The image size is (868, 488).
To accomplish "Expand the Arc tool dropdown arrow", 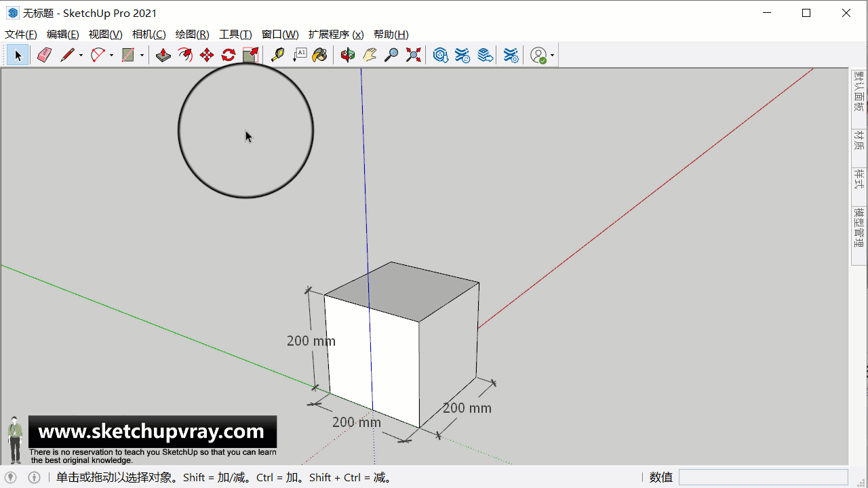I will pyautogui.click(x=111, y=56).
